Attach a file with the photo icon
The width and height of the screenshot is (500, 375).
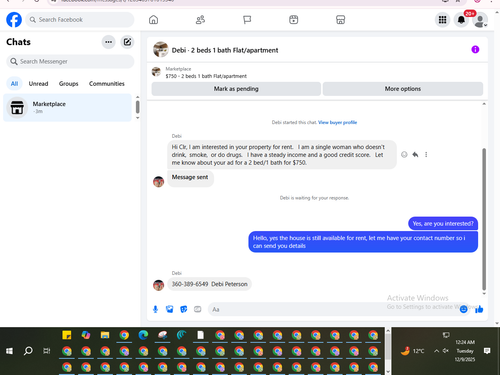(170, 309)
